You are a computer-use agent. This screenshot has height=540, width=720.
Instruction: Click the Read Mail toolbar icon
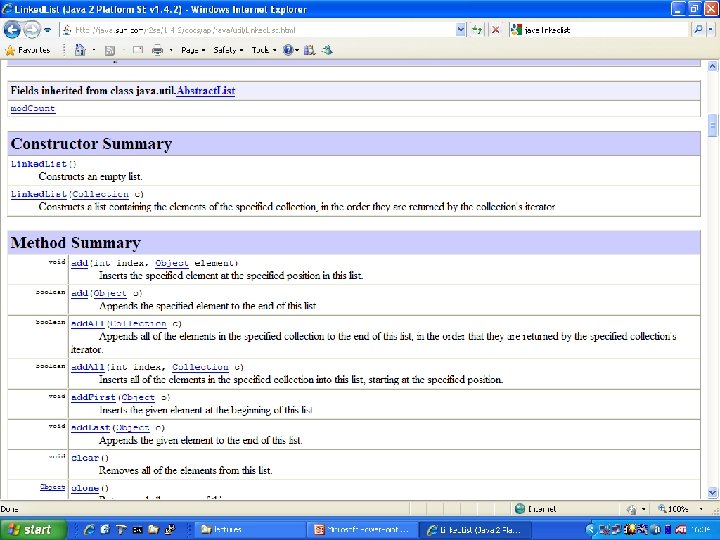tap(138, 50)
